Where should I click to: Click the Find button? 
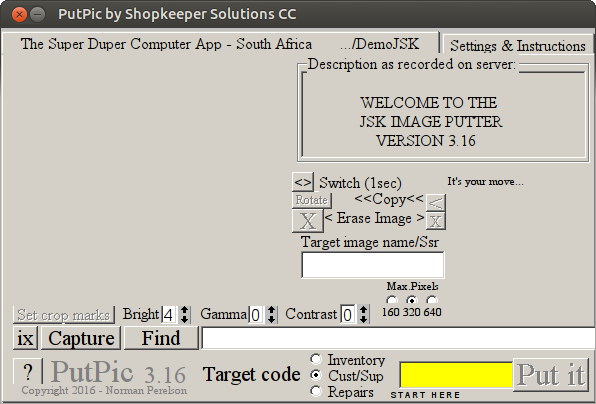coord(161,338)
